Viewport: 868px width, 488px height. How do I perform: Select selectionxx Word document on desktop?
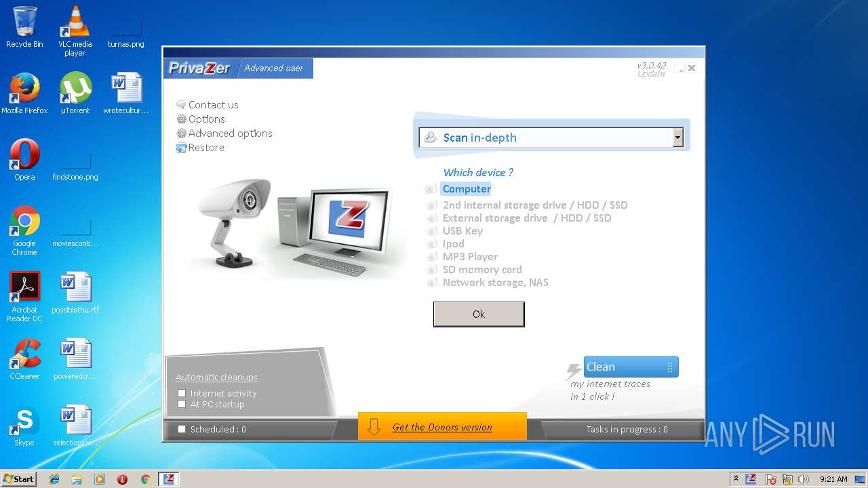coord(75,426)
